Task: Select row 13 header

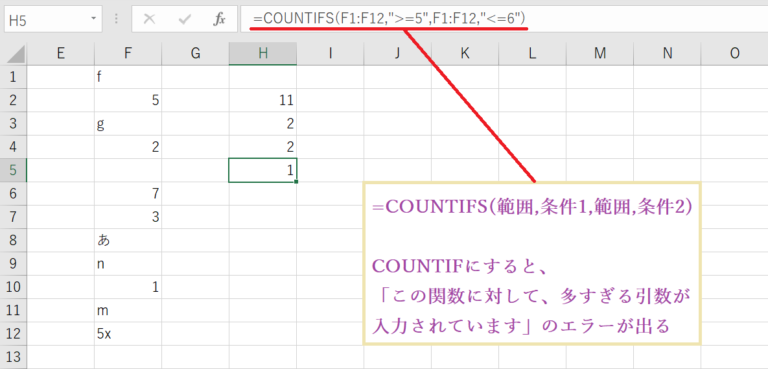Action: 13,357
